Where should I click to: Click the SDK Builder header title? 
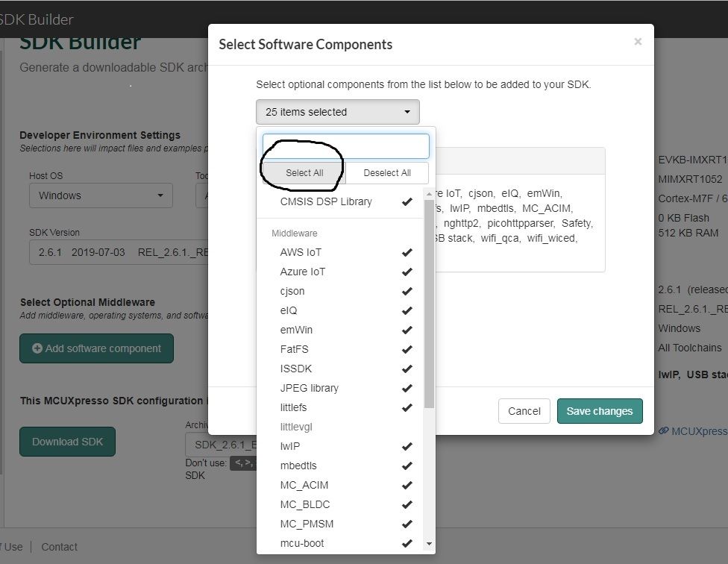point(37,19)
